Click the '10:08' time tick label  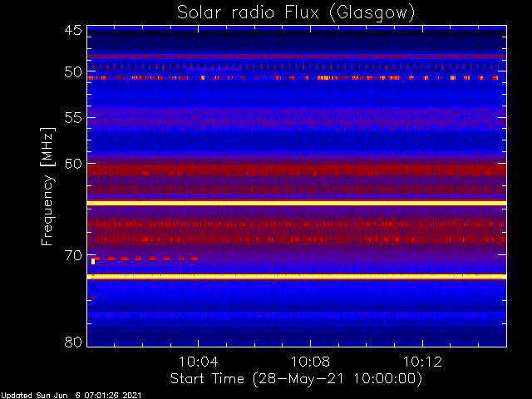coord(310,362)
